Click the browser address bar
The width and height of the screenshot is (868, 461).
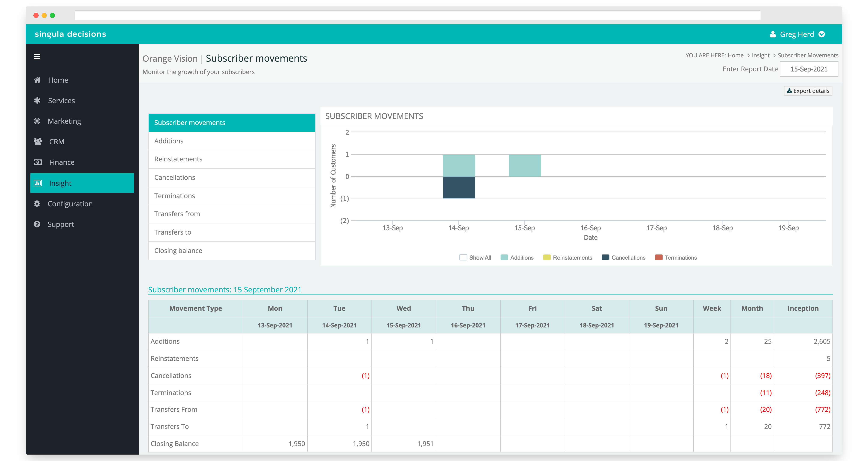[418, 15]
